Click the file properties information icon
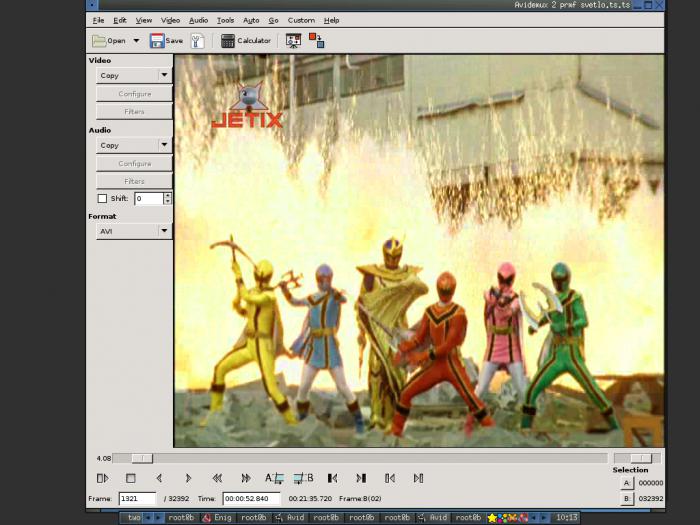700x525 pixels. coord(197,41)
